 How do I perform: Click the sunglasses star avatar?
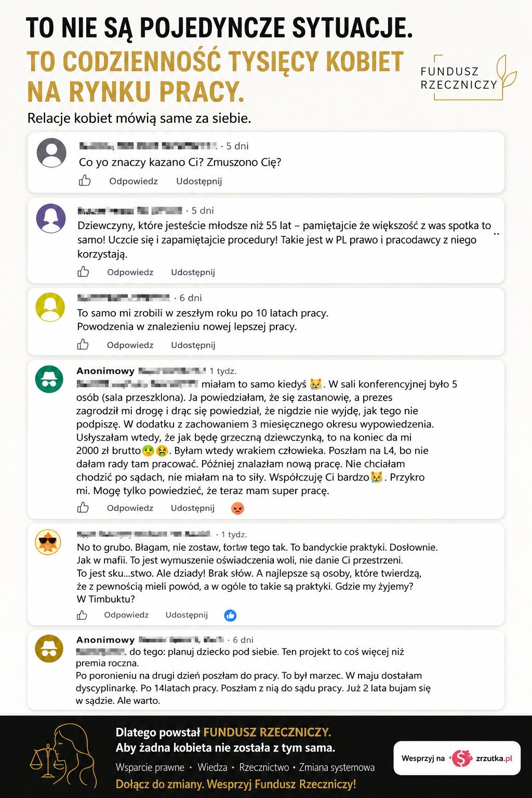click(48, 543)
